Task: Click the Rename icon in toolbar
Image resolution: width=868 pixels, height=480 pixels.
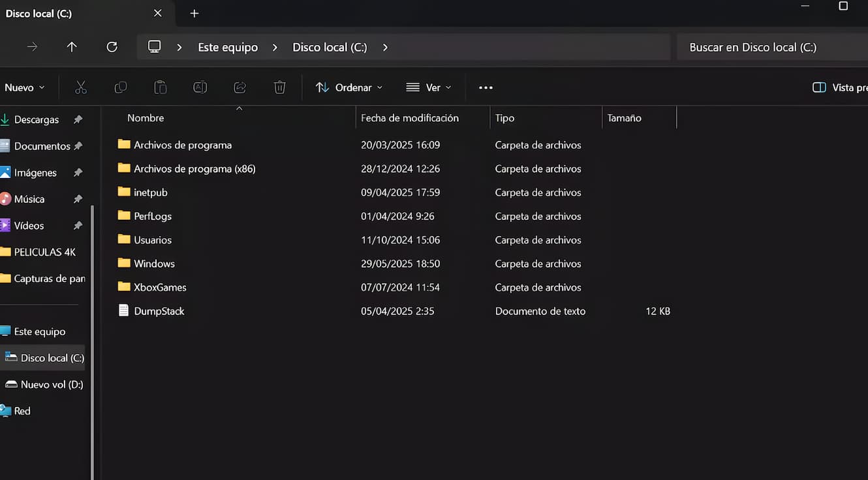Action: pos(200,87)
